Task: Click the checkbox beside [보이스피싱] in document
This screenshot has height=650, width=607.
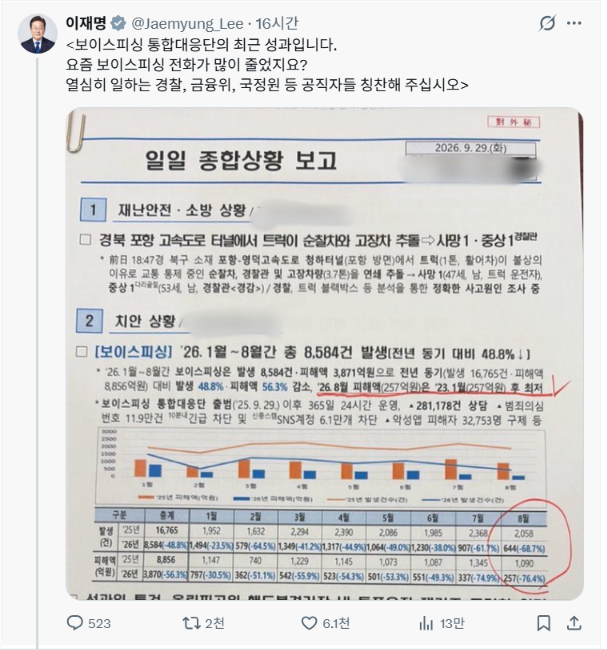Action: [x=82, y=352]
